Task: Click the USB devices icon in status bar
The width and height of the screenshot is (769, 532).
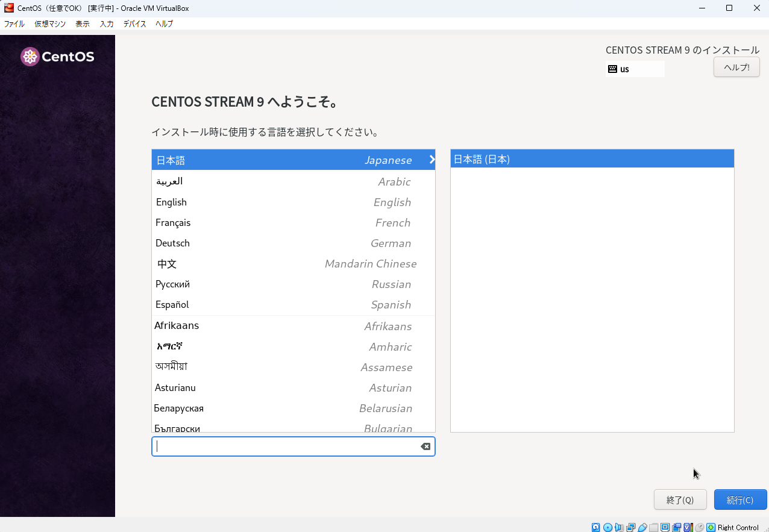Action: (x=642, y=527)
